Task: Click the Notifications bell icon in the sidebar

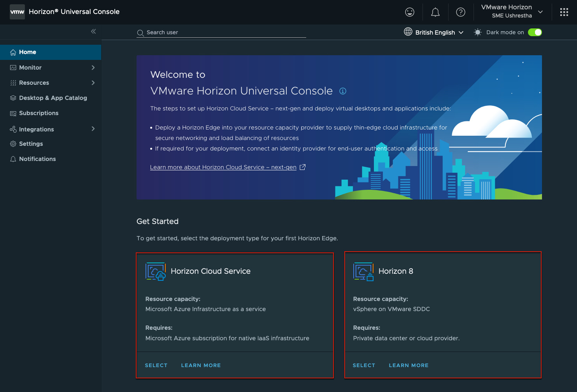Action: click(x=13, y=159)
